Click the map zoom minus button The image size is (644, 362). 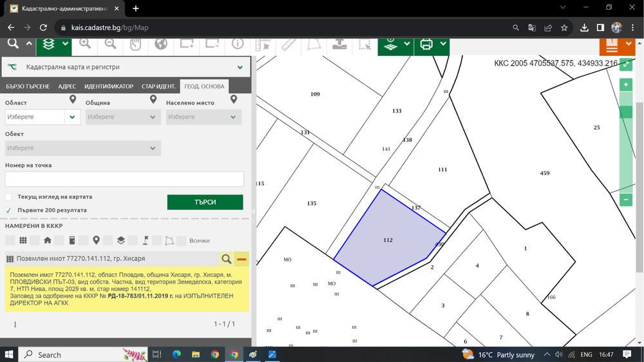pyautogui.click(x=625, y=200)
